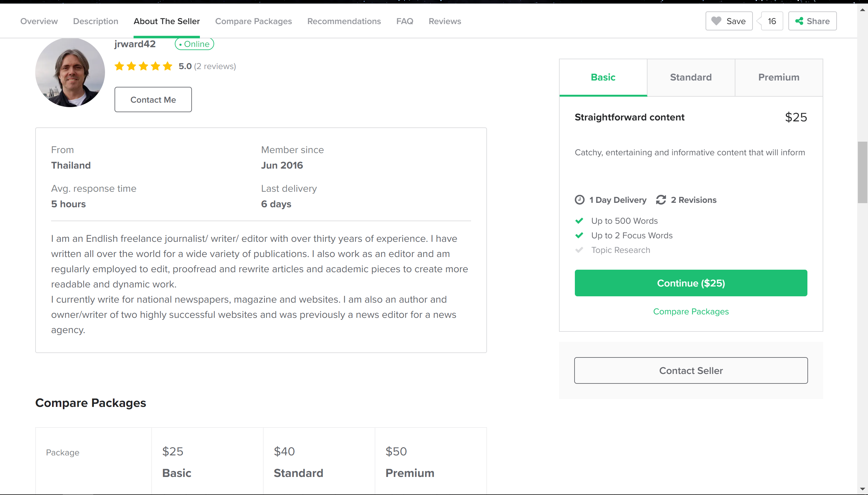Click the clock icon beside 1 Day Delivery
This screenshot has height=495, width=868.
[580, 200]
